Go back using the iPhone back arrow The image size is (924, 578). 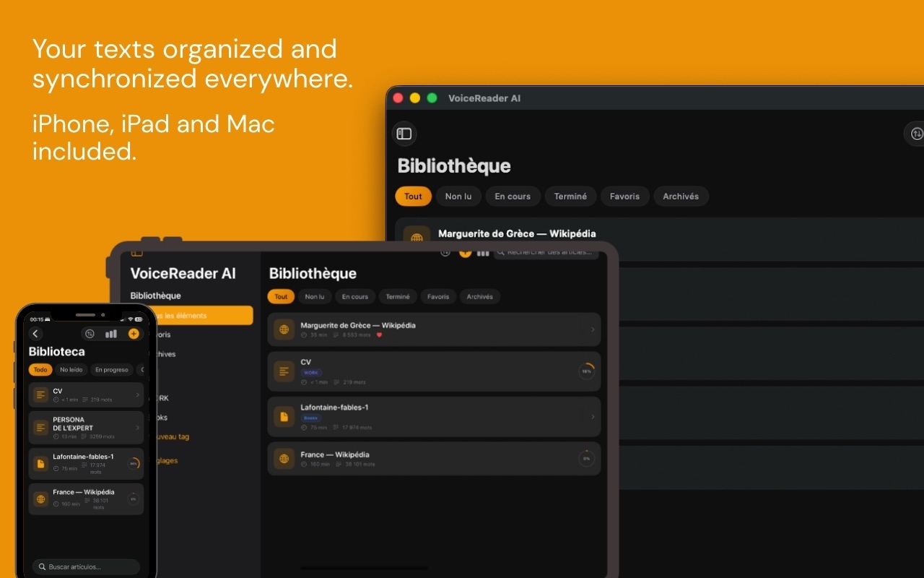36,334
